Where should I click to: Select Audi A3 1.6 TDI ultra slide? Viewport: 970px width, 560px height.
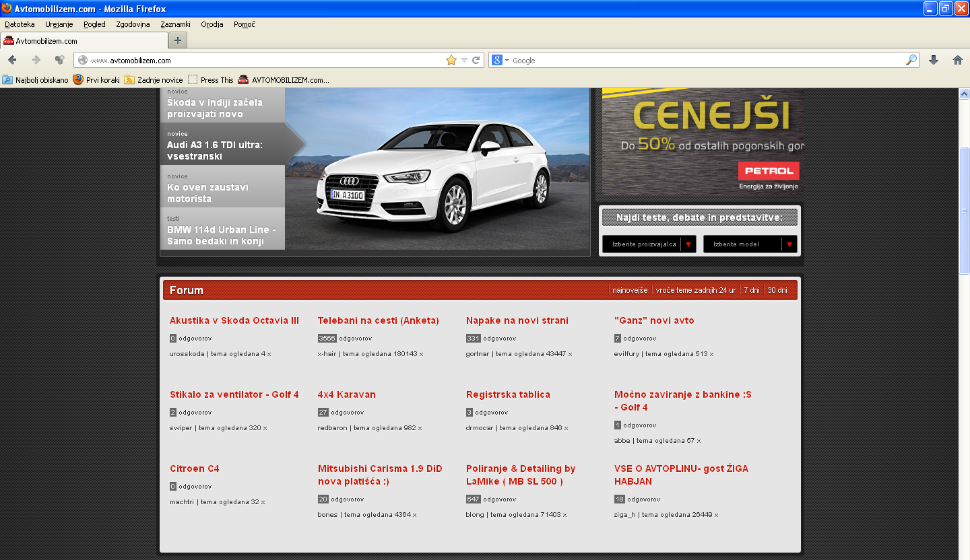(222, 143)
